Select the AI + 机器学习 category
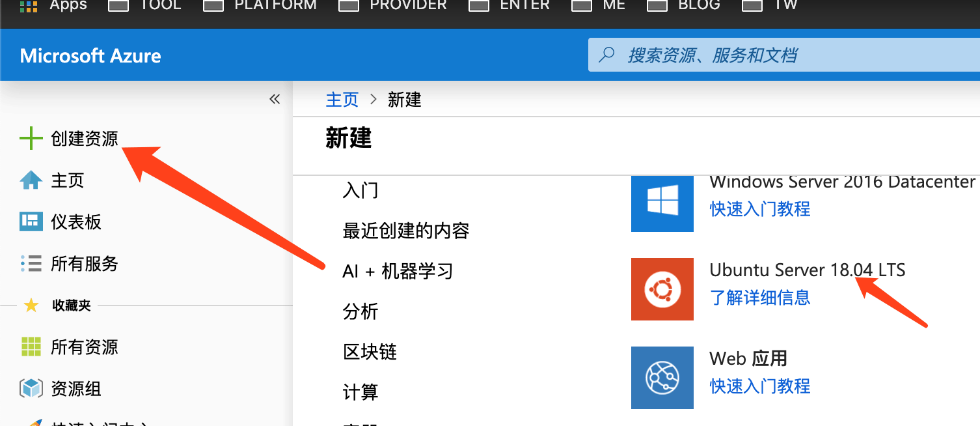 [x=398, y=271]
